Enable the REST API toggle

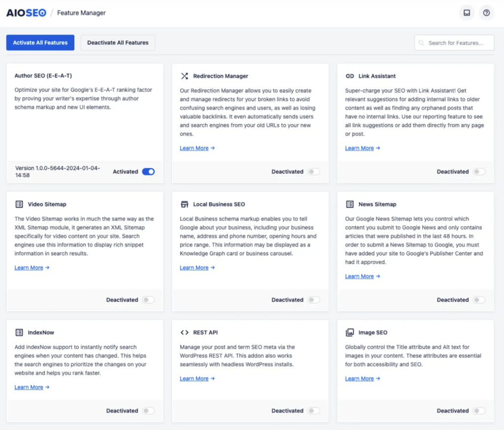click(315, 411)
